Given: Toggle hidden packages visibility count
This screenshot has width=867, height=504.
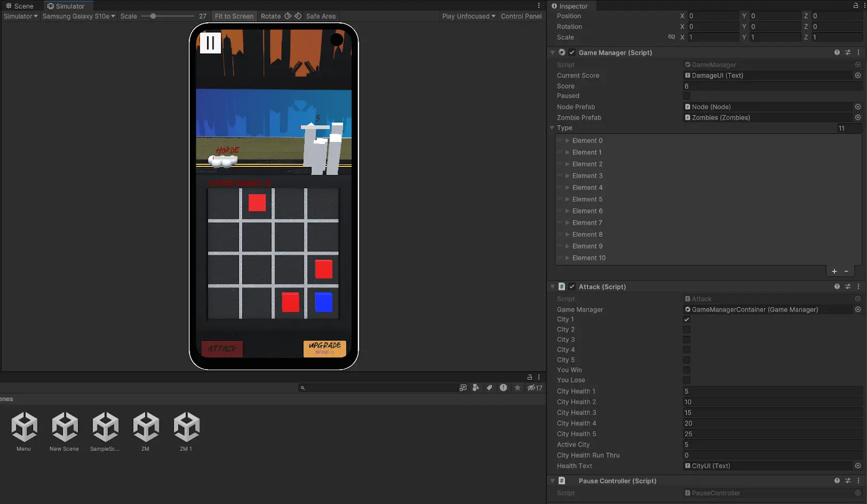Looking at the screenshot, I should (x=535, y=387).
